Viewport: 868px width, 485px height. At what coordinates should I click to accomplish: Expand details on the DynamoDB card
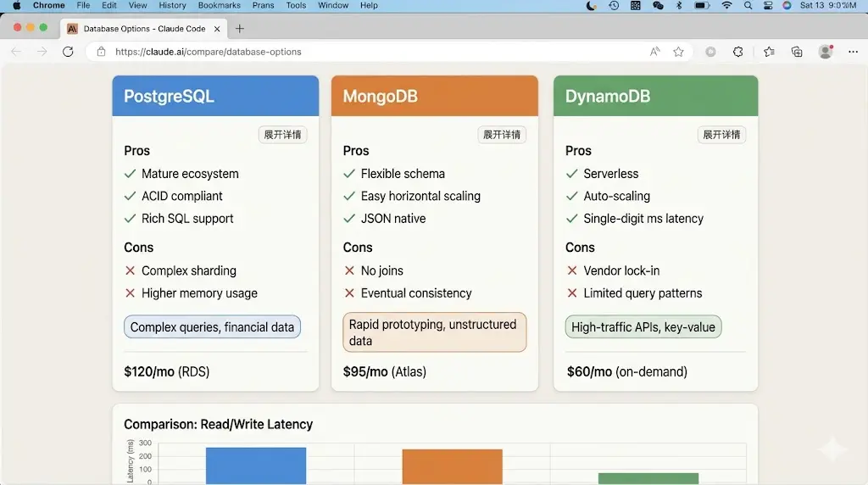[721, 135]
